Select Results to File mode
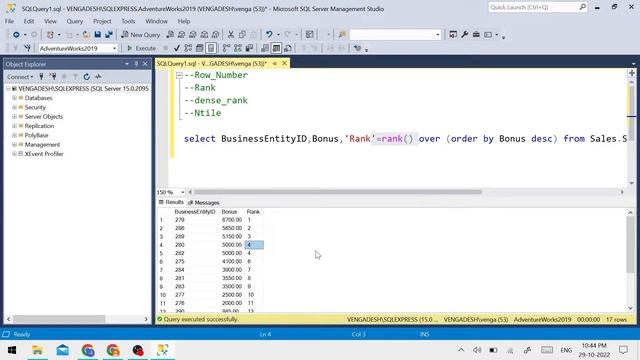 (x=288, y=48)
